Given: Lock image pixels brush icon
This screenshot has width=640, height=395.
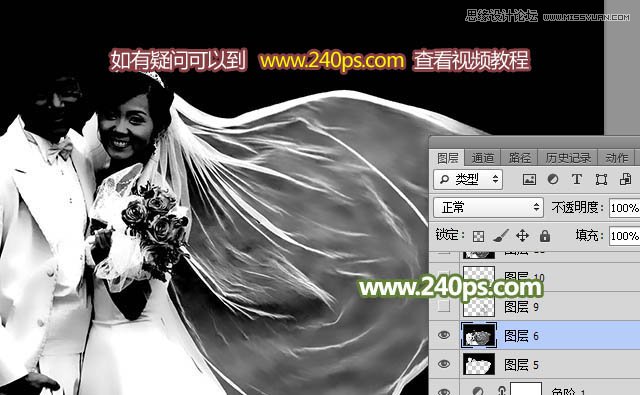Looking at the screenshot, I should 501,235.
